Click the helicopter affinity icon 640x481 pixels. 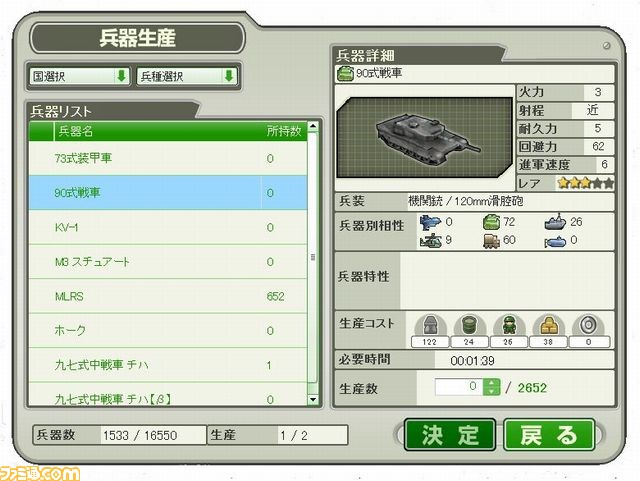point(431,241)
